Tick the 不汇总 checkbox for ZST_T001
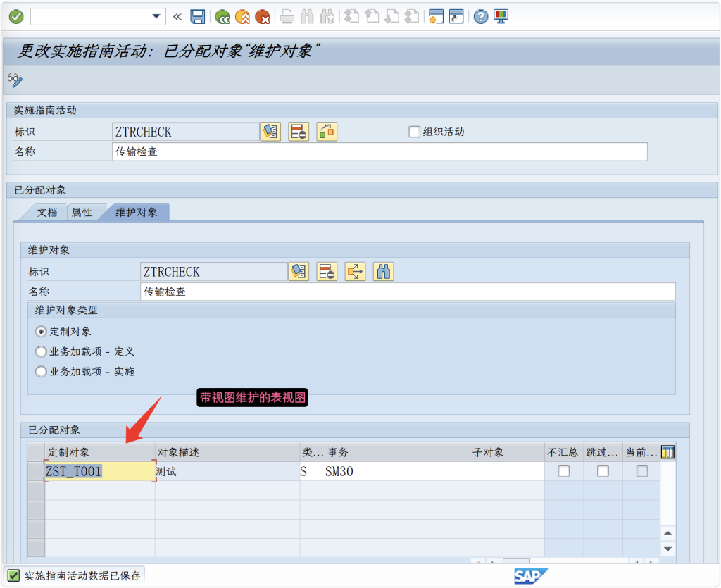721x588 pixels. coord(563,472)
